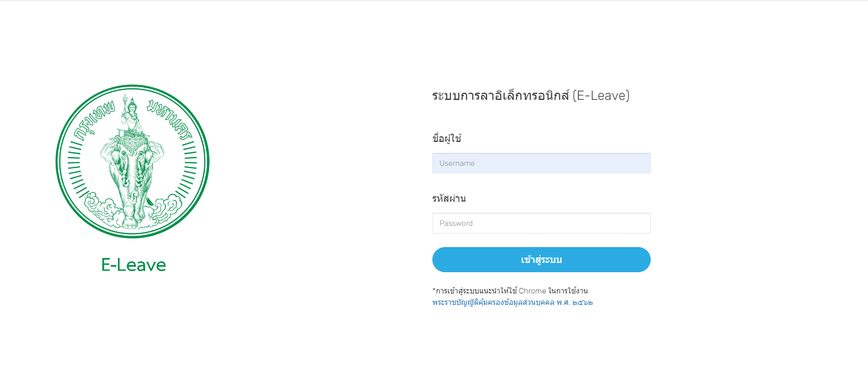Click the word Chrome in the note
Viewport: 868px width, 366px height.
(x=532, y=291)
